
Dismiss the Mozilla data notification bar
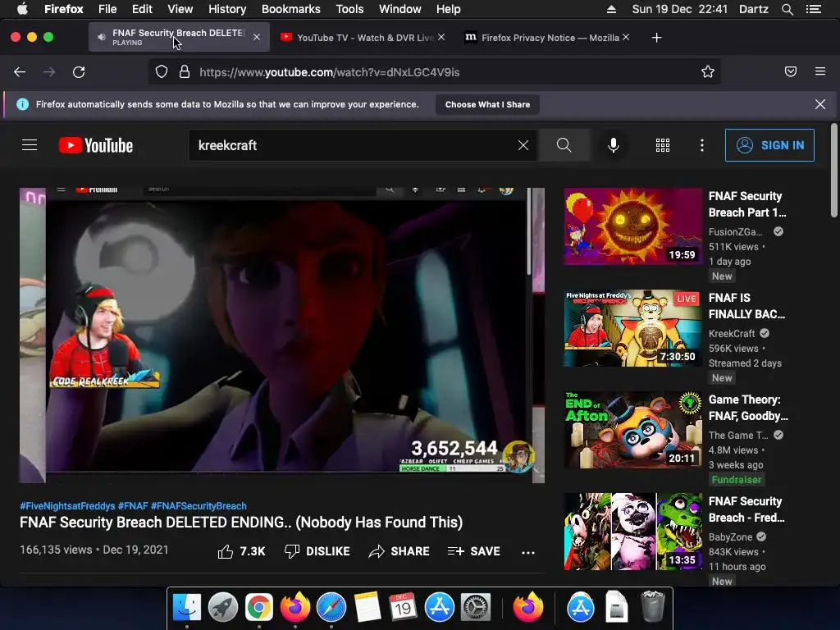[819, 104]
